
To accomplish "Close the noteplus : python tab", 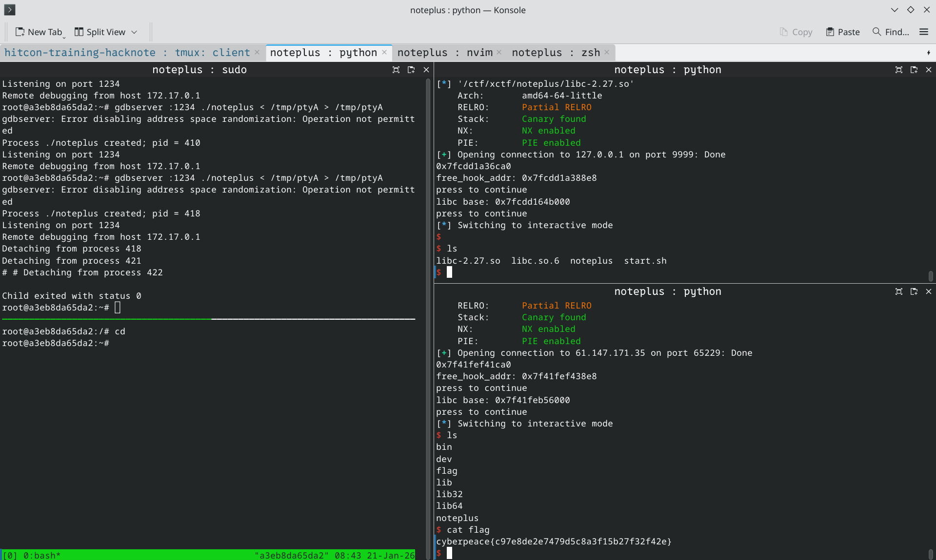I will click(384, 52).
